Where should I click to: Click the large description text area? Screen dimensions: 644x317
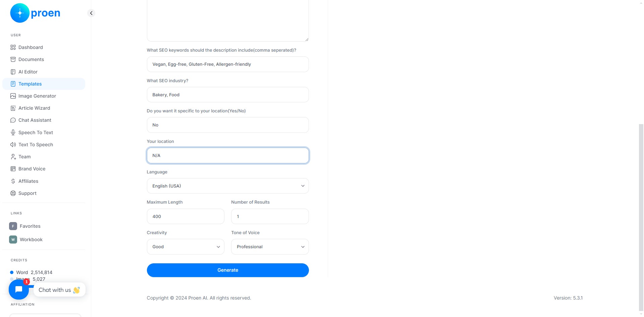click(x=228, y=20)
